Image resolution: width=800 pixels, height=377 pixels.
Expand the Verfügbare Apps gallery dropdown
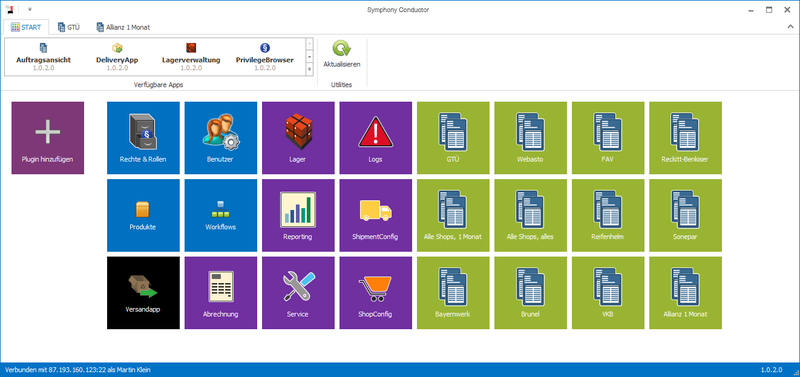coord(309,69)
